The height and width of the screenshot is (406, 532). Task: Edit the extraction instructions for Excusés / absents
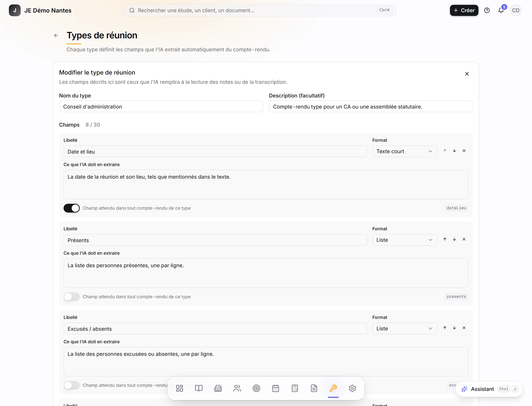click(266, 362)
